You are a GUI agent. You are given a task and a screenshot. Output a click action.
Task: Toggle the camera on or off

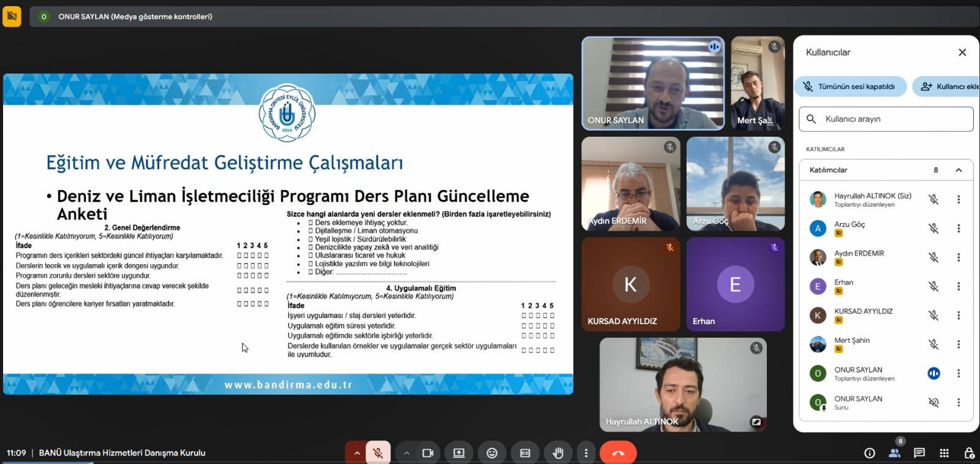pyautogui.click(x=428, y=453)
